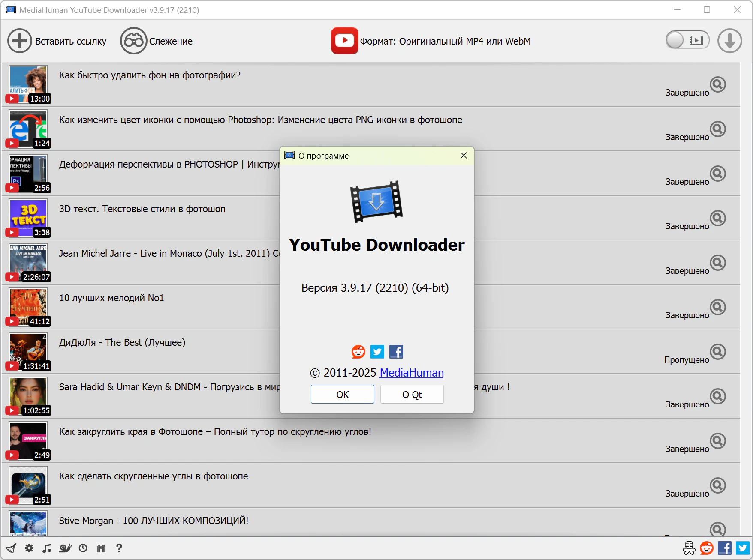Locate the file for Как закруглить края video
This screenshot has width=753, height=560.
718,441
